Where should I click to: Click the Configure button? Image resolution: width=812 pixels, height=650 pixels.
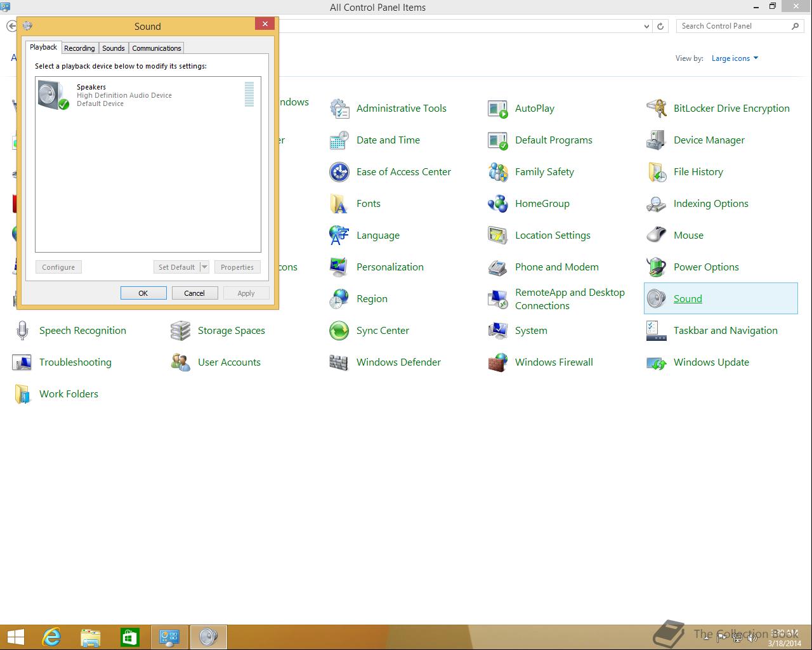[58, 267]
